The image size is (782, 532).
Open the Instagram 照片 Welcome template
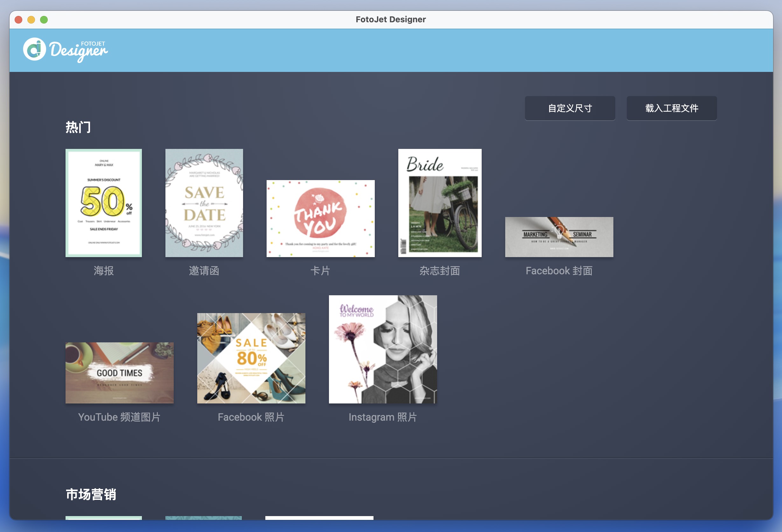(383, 349)
